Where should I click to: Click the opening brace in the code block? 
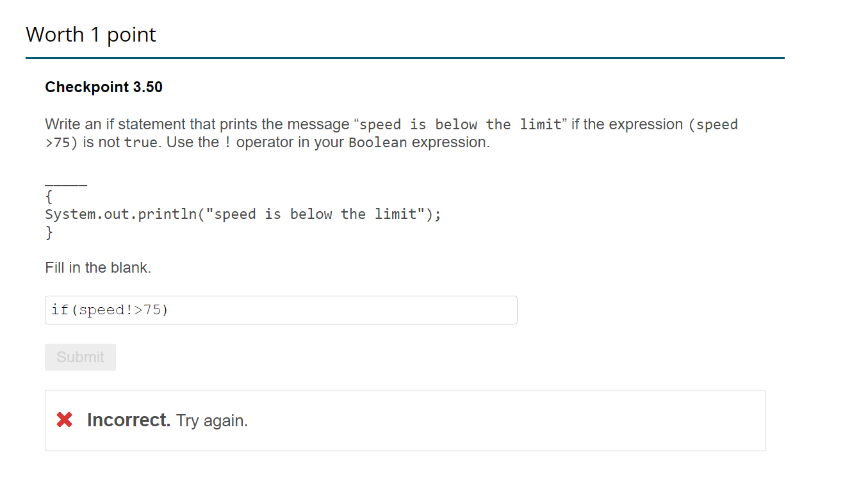click(x=48, y=197)
